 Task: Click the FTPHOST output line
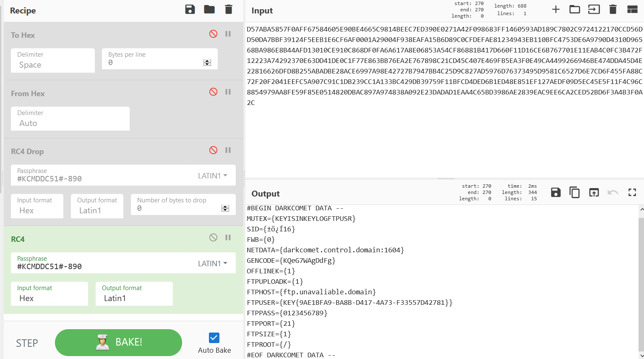[311, 292]
